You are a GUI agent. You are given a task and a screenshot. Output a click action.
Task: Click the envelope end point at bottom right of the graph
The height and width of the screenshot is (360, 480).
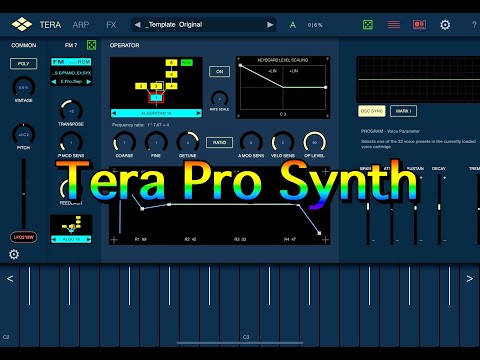pos(319,233)
